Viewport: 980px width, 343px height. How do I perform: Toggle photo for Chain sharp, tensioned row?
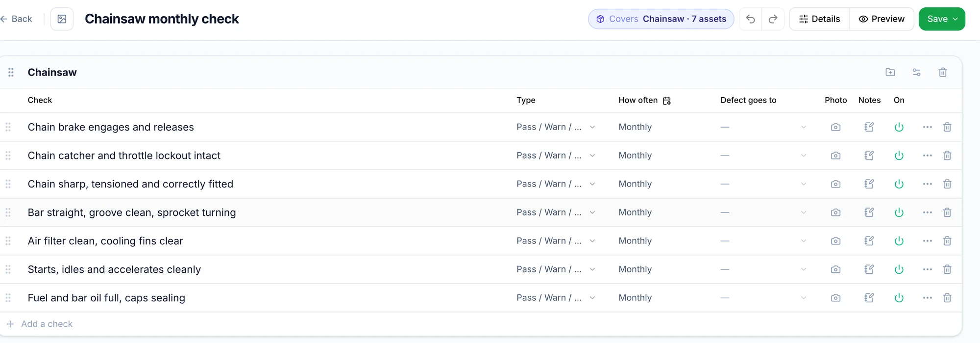point(836,184)
